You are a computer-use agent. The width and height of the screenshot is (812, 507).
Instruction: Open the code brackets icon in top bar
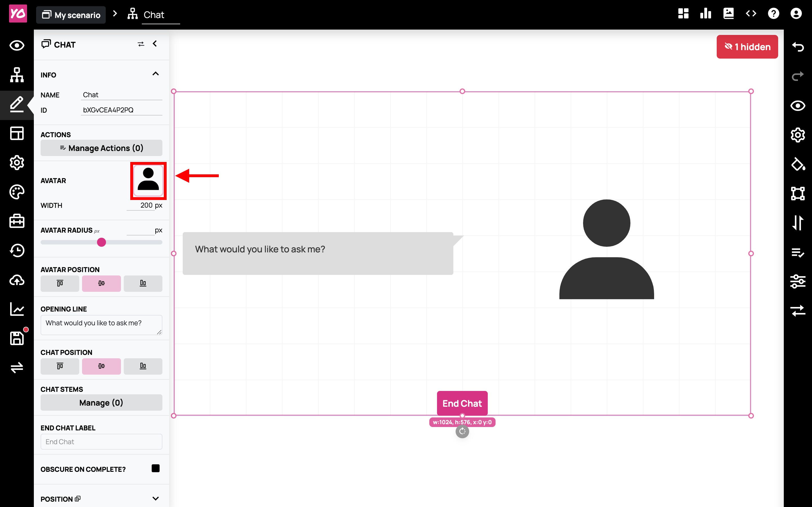click(x=751, y=14)
